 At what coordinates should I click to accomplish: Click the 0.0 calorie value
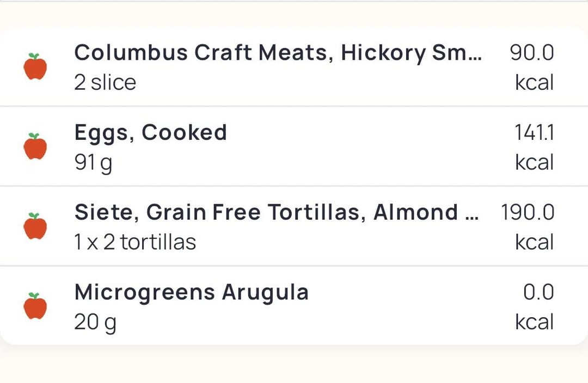[x=538, y=292]
